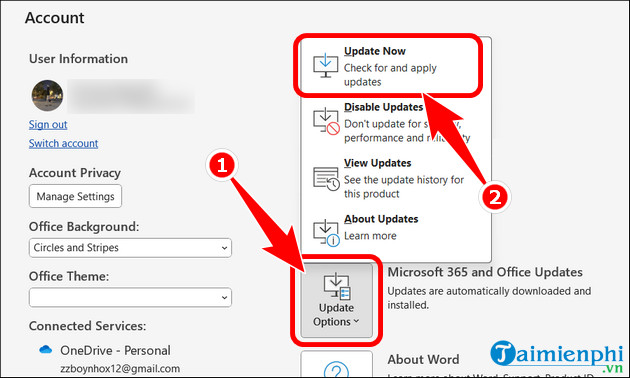The height and width of the screenshot is (378, 630).
Task: Select the OneDrive - Personal service entry
Action: pyautogui.click(x=115, y=350)
